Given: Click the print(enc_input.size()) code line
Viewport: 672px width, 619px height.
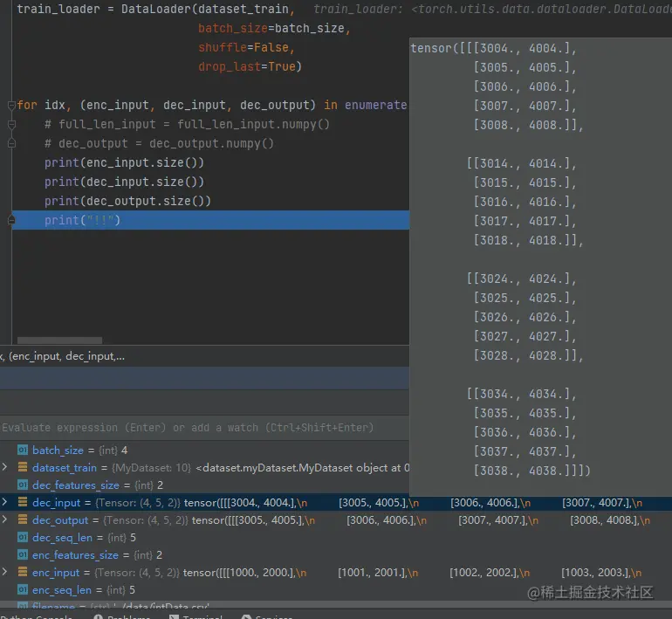Looking at the screenshot, I should click(x=124, y=162).
